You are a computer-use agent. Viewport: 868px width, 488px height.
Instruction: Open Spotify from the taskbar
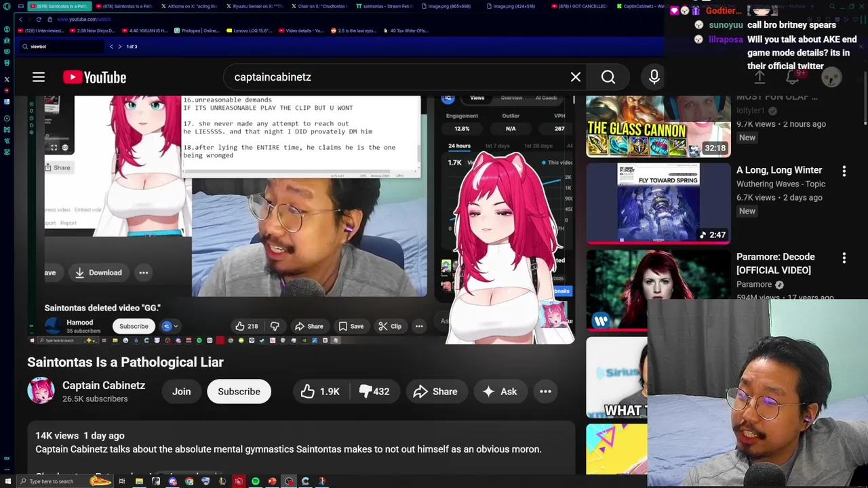(256, 481)
